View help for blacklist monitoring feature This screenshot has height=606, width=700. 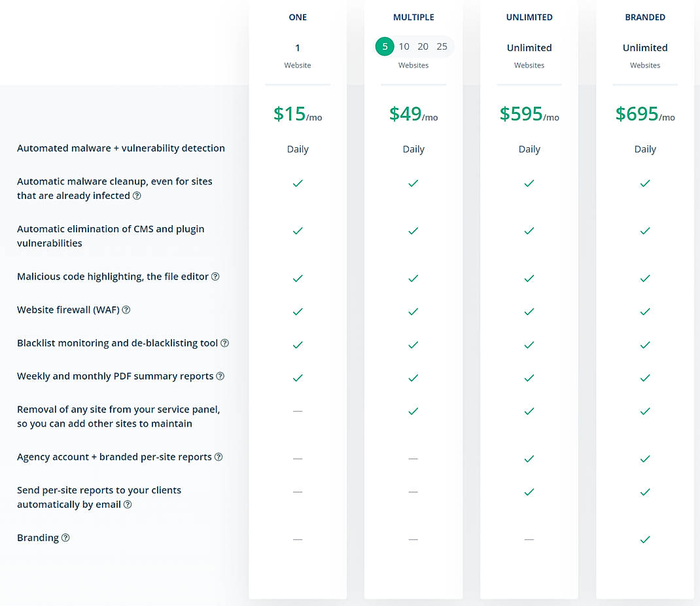pos(224,343)
